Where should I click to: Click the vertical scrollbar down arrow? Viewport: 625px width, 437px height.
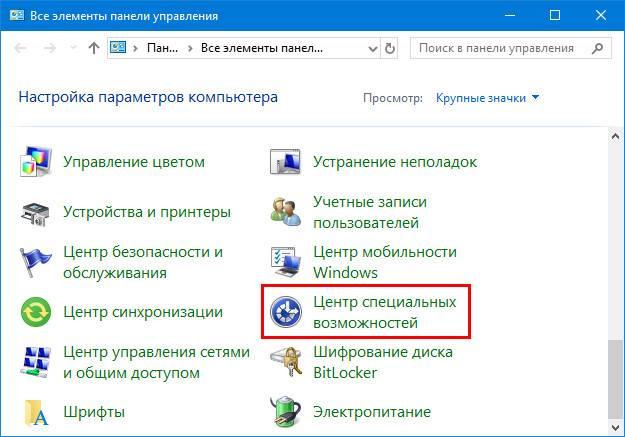pos(615,427)
